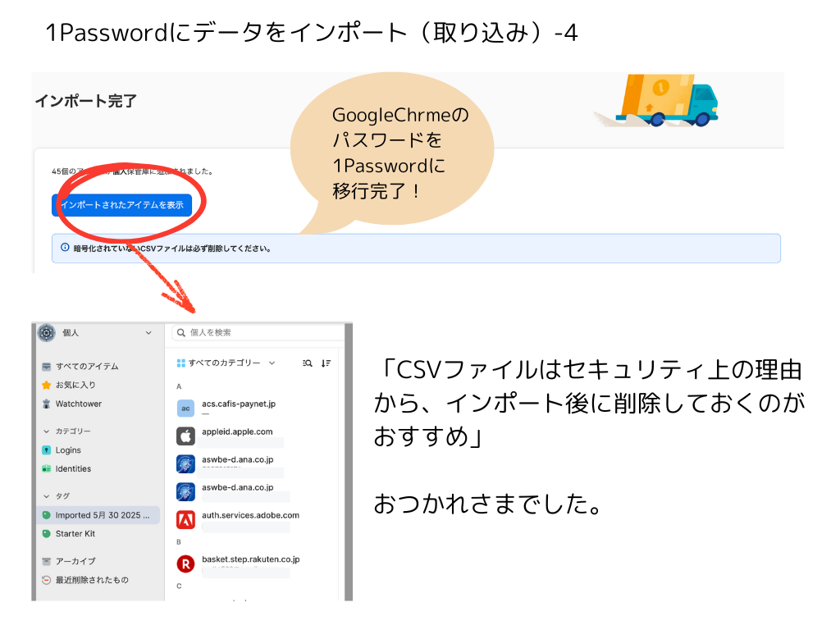
Task: Click the grid icon beside すべてのカテゴリー
Action: point(181,363)
